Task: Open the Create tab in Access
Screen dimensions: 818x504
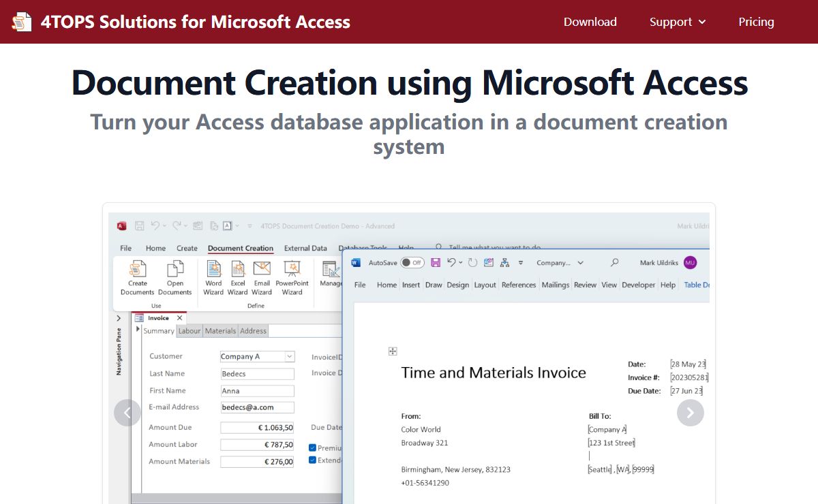Action: click(x=187, y=248)
